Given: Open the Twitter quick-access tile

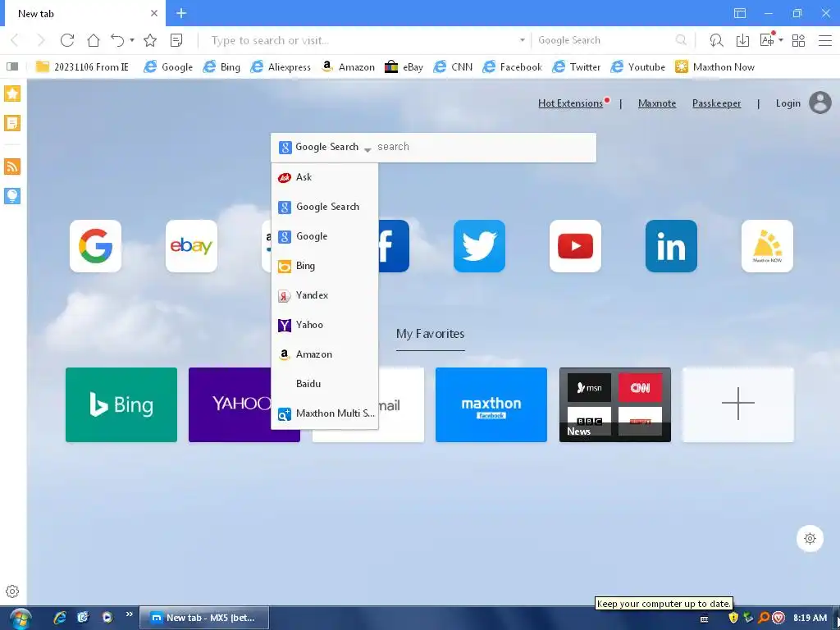Looking at the screenshot, I should (x=479, y=246).
